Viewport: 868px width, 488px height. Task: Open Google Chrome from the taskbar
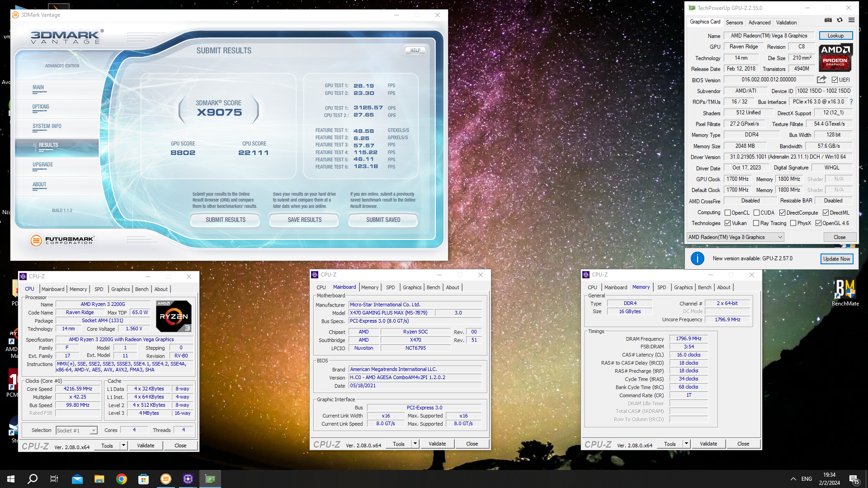(x=122, y=479)
